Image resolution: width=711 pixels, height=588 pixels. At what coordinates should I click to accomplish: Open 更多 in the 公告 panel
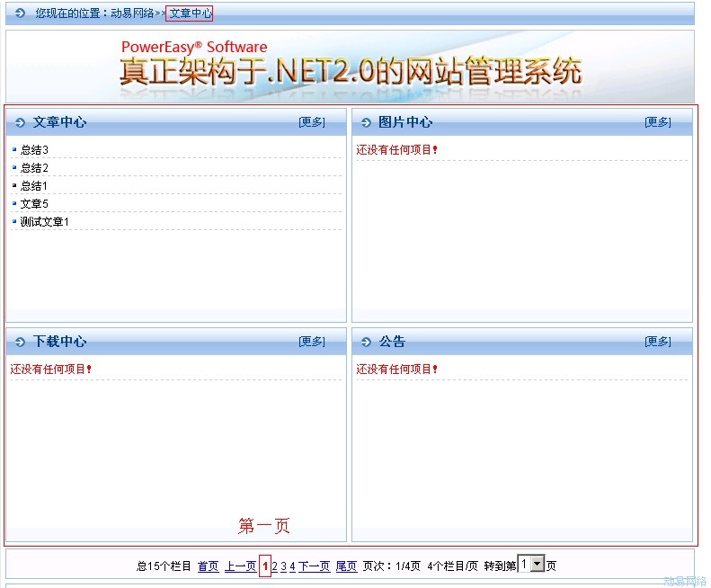pos(658,342)
